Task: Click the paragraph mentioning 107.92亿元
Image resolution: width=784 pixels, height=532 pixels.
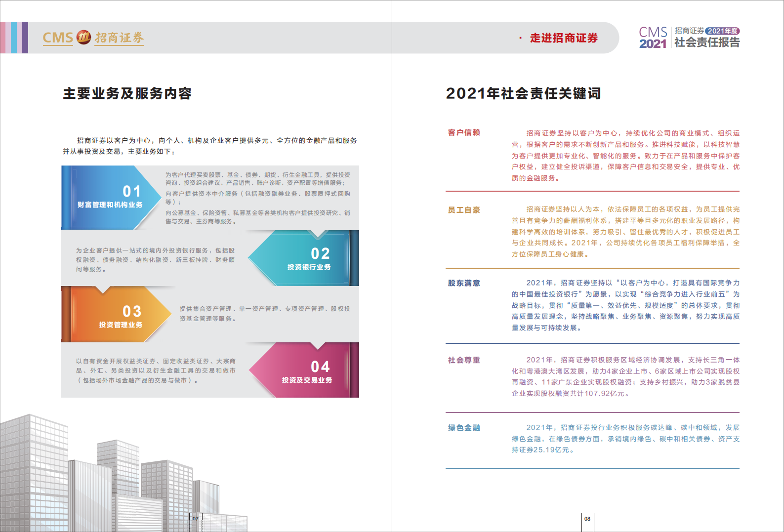Action: pyautogui.click(x=625, y=377)
